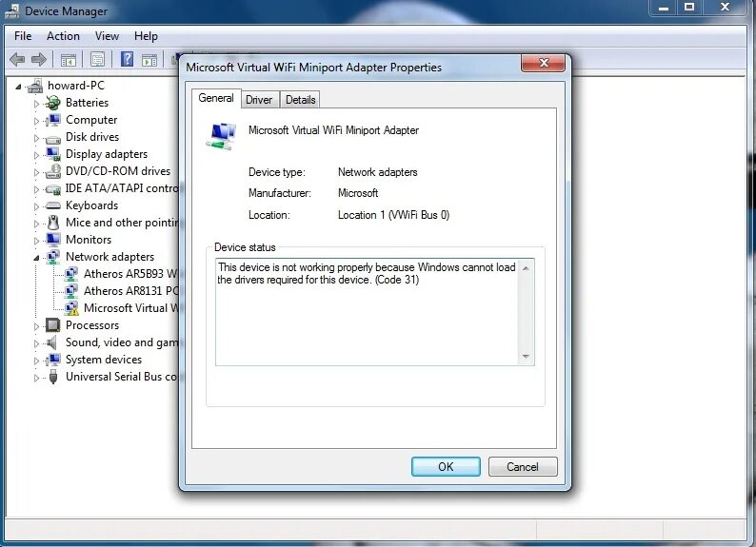Click OK in the Properties dialog
The image size is (756, 547).
click(x=446, y=466)
